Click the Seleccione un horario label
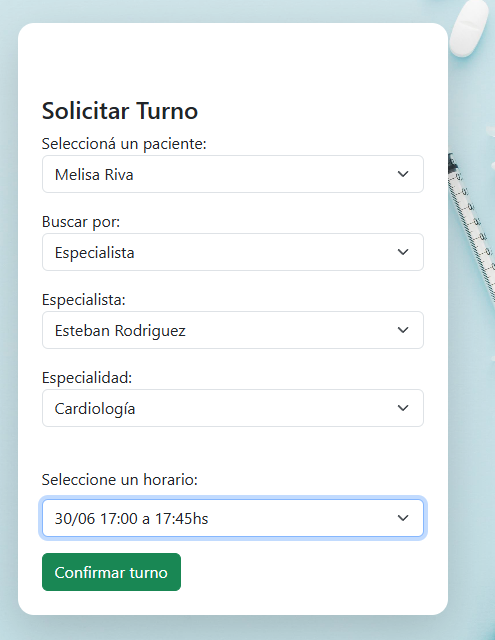 (x=120, y=480)
